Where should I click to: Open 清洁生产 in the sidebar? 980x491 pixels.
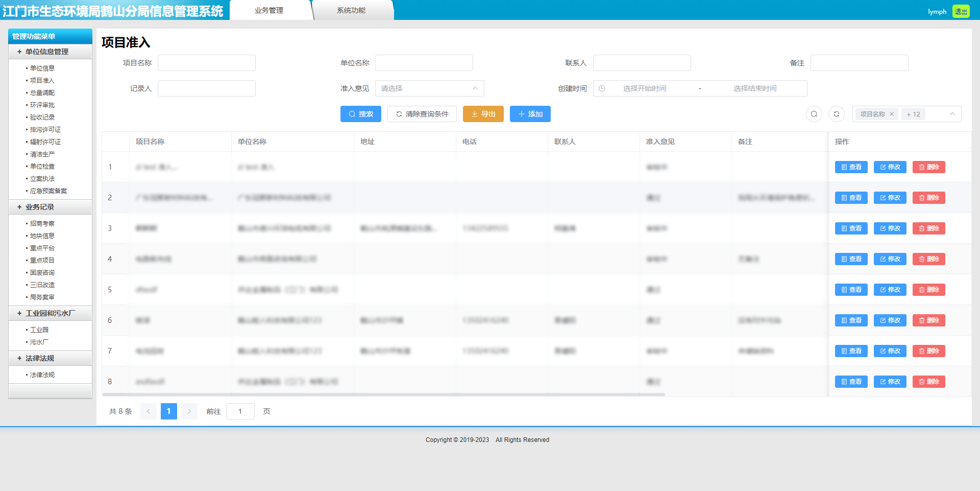tap(42, 154)
